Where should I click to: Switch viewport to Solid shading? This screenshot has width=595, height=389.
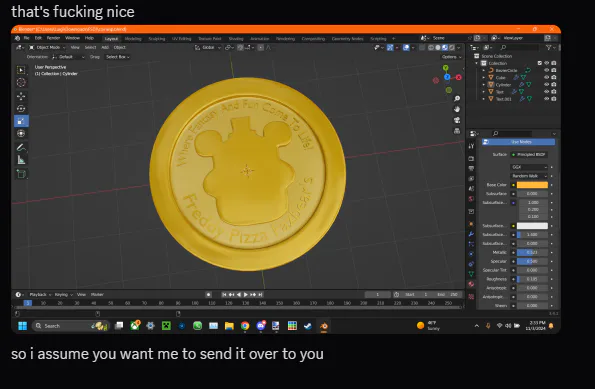(438, 47)
